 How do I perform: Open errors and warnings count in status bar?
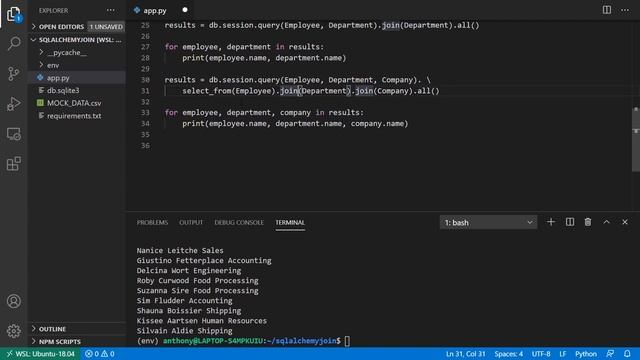click(100, 354)
